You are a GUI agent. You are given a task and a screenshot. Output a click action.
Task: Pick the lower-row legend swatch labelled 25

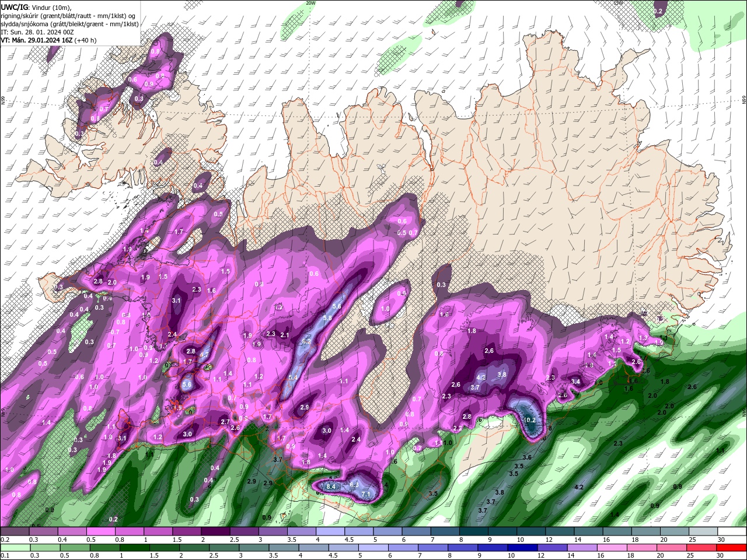click(x=703, y=547)
